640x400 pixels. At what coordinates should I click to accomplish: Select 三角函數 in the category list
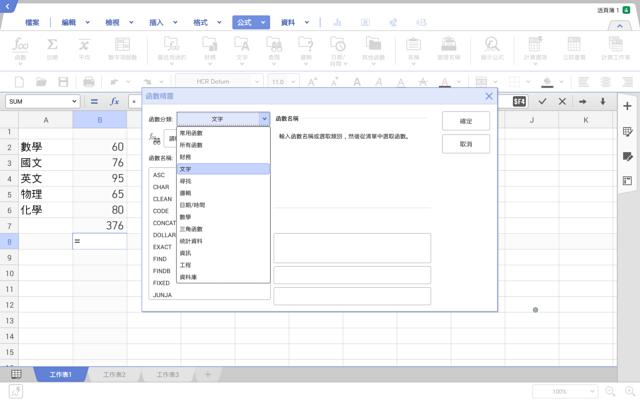tap(223, 229)
